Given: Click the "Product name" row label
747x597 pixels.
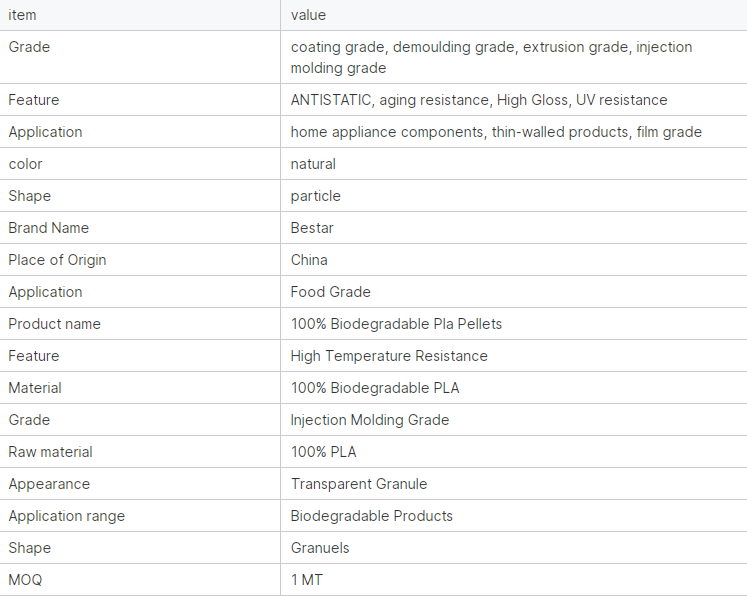Looking at the screenshot, I should [x=54, y=324].
